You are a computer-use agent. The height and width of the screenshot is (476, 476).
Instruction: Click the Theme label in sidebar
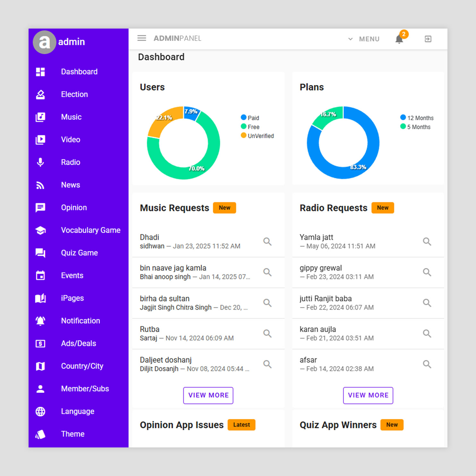tap(73, 434)
